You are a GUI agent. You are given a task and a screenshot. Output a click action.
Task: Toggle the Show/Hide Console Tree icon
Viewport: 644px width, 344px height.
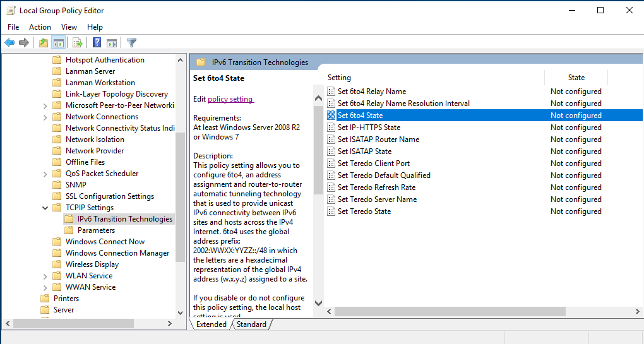[x=59, y=43]
